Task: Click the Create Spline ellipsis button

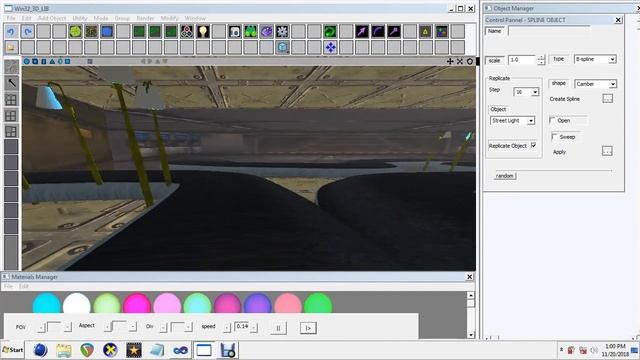Action: (x=607, y=99)
